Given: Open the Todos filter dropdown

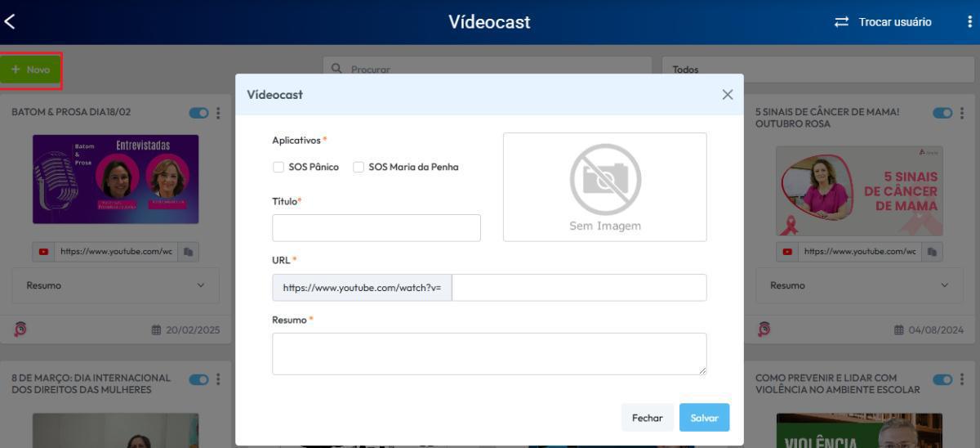Looking at the screenshot, I should [820, 69].
